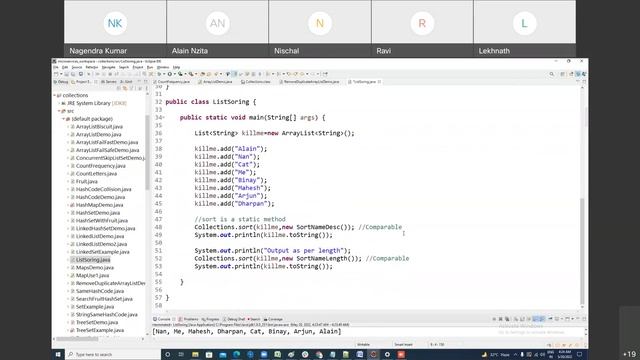Open Windows Start menu
This screenshot has width=640, height=360.
(x=58, y=354)
